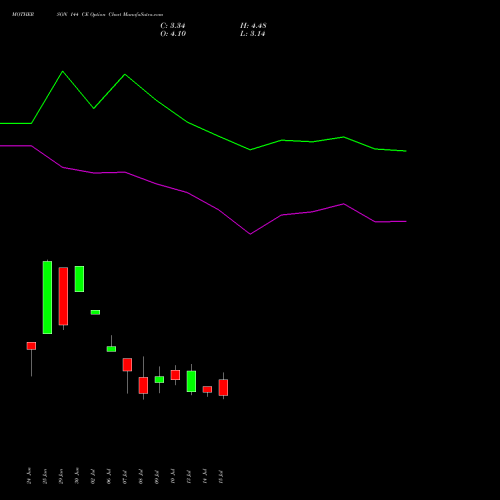Click the '29 Jun' date axis label
This screenshot has height=500, width=500.
(x=61, y=476)
